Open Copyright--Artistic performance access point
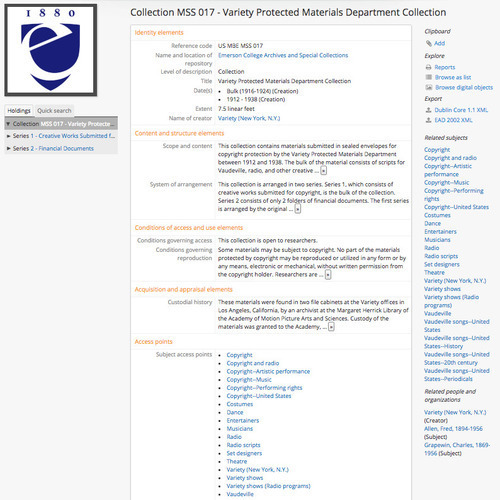Image resolution: width=500 pixels, height=500 pixels. click(x=268, y=372)
